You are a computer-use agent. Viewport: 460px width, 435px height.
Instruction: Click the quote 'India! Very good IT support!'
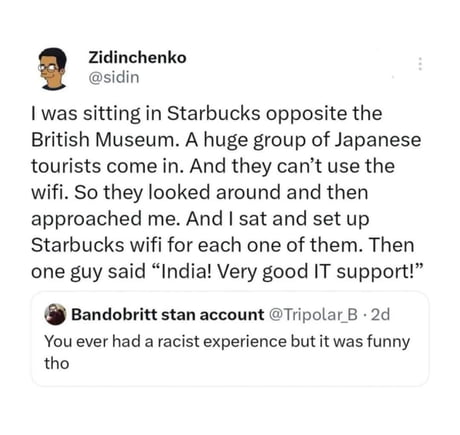[x=289, y=272]
